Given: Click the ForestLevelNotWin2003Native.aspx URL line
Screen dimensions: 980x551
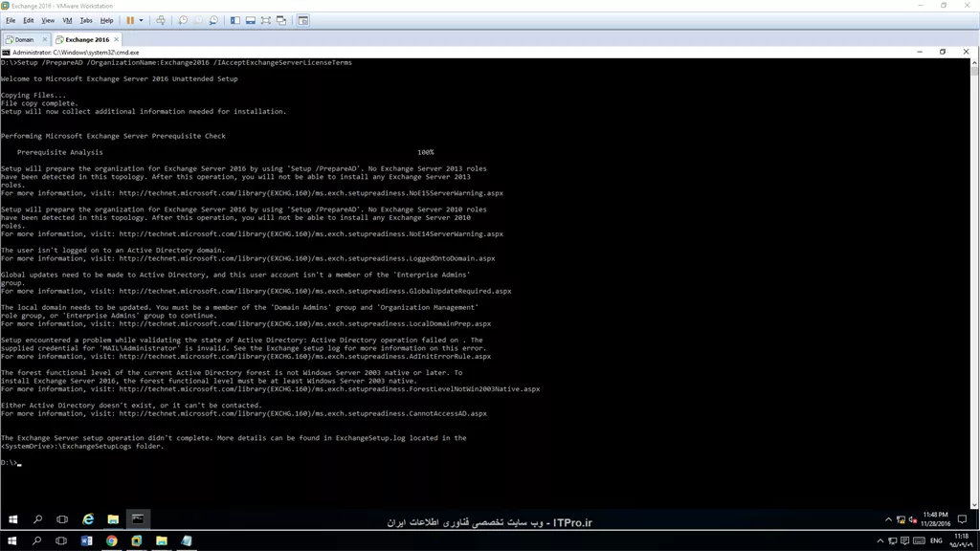Looking at the screenshot, I should pos(271,389).
